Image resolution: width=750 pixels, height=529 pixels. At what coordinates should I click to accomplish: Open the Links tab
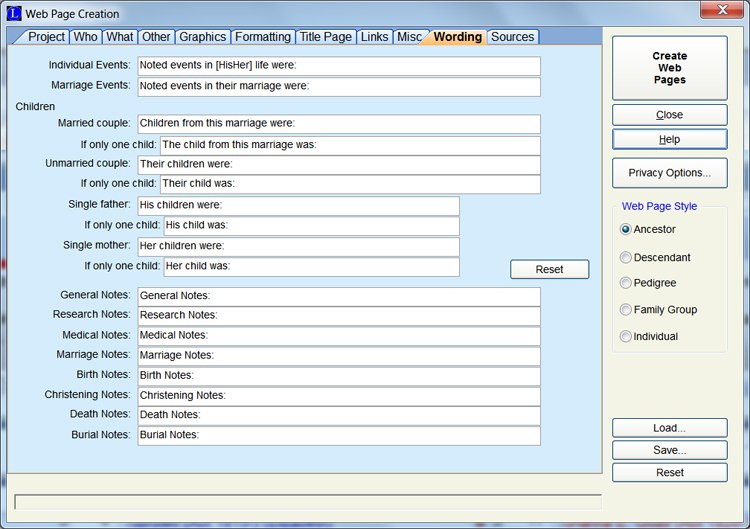pos(374,37)
